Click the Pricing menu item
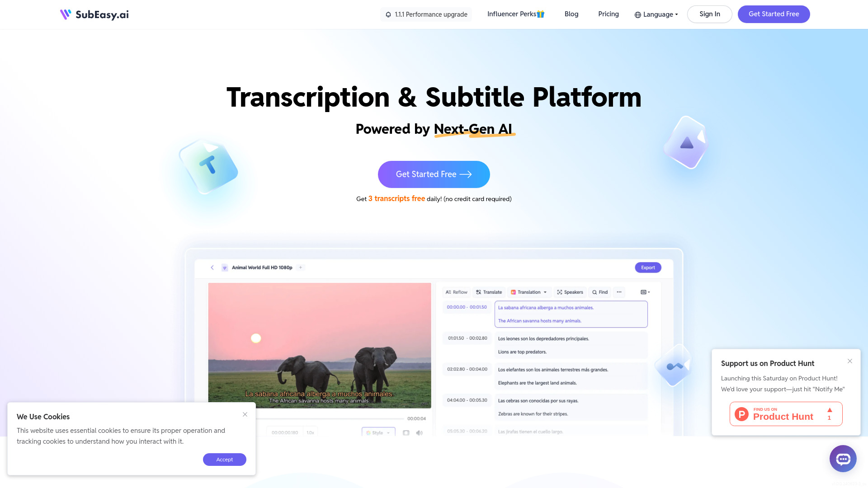 click(608, 14)
